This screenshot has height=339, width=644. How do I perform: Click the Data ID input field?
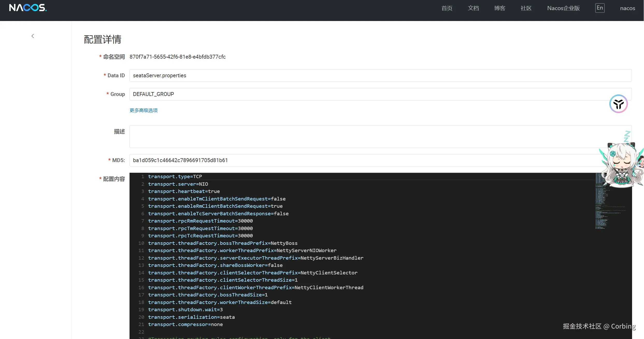pyautogui.click(x=380, y=75)
